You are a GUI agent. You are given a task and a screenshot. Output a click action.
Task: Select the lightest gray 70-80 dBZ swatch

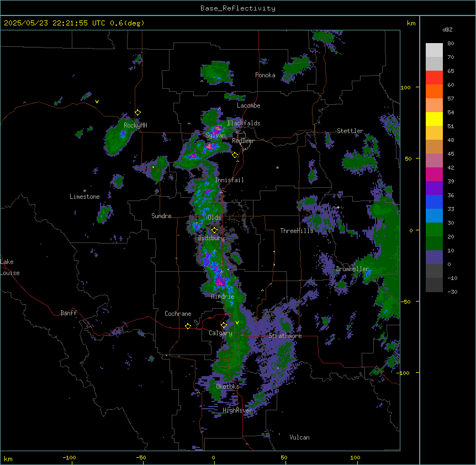(x=434, y=50)
